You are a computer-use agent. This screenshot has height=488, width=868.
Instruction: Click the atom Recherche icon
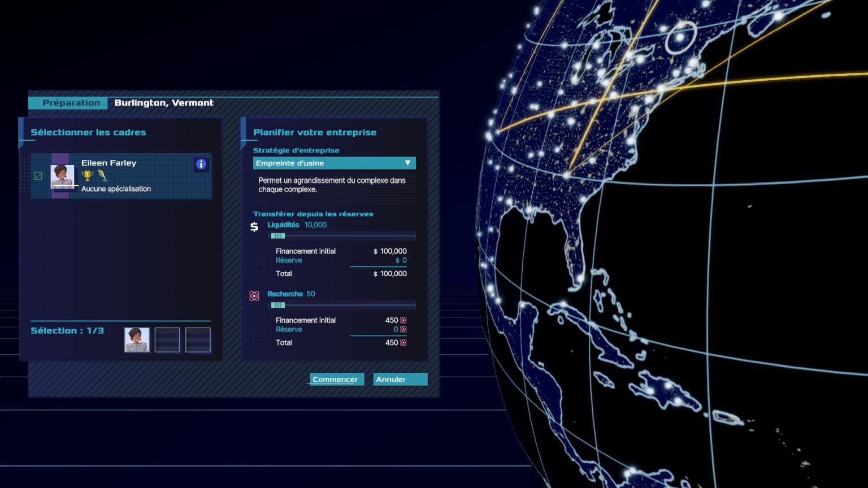(254, 296)
